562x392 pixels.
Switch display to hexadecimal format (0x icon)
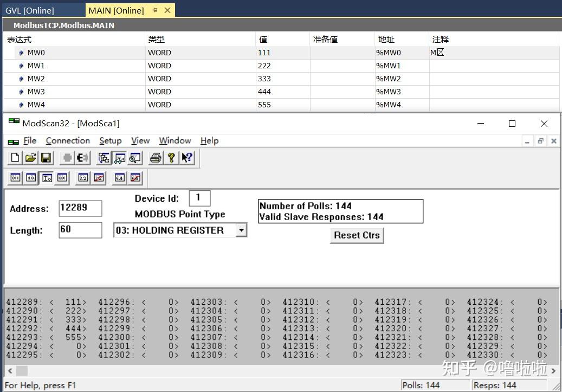[x=61, y=177]
